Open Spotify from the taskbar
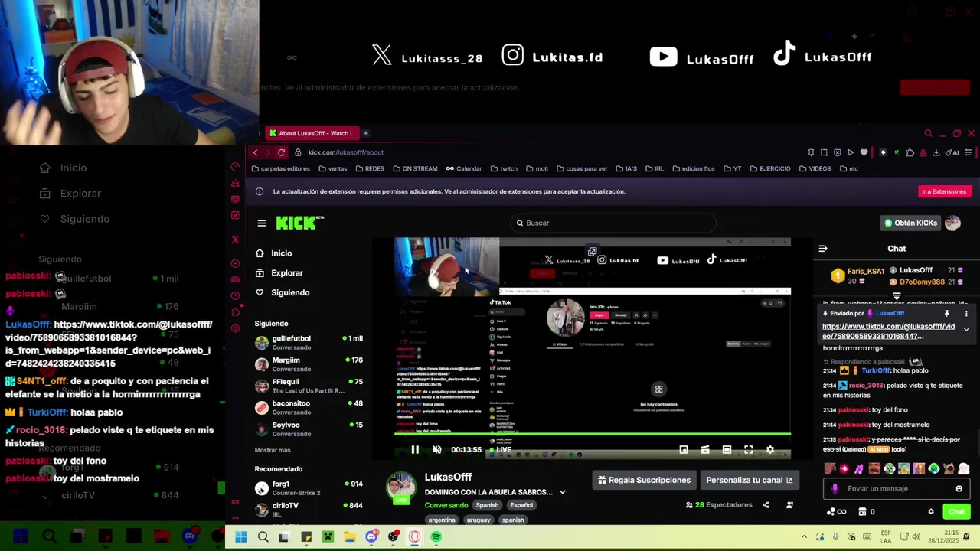The image size is (980, 551). pos(436,537)
